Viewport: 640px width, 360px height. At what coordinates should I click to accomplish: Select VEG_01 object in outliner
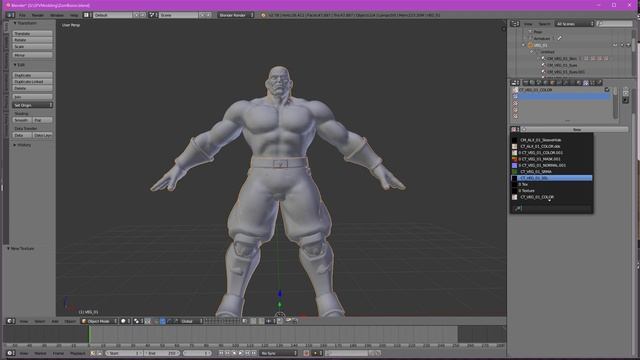[541, 45]
